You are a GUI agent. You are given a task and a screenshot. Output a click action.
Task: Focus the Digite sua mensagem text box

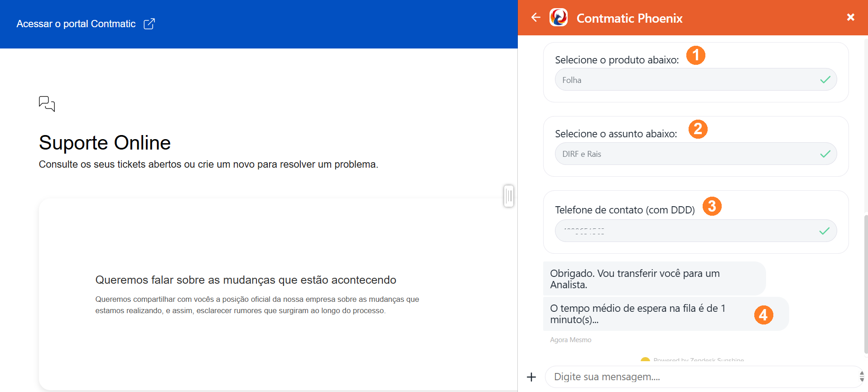[704, 377]
